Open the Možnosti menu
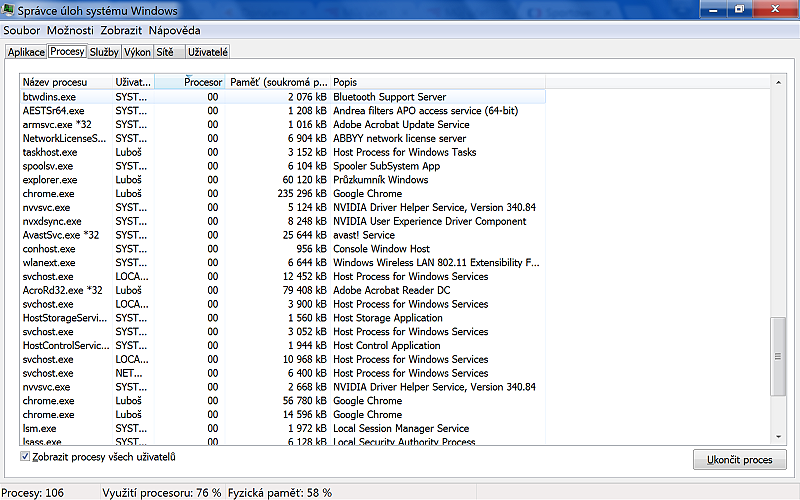 tap(70, 31)
